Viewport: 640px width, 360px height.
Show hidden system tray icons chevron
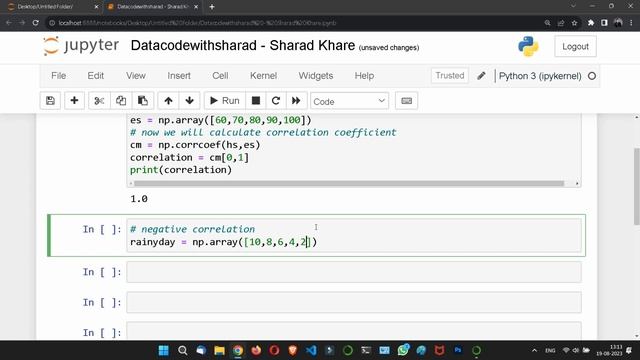pyautogui.click(x=534, y=350)
